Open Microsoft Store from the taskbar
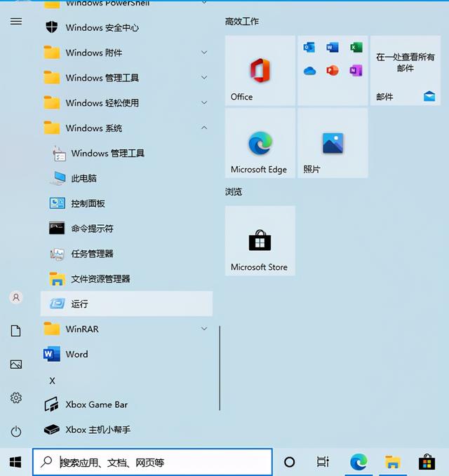 coord(427,462)
